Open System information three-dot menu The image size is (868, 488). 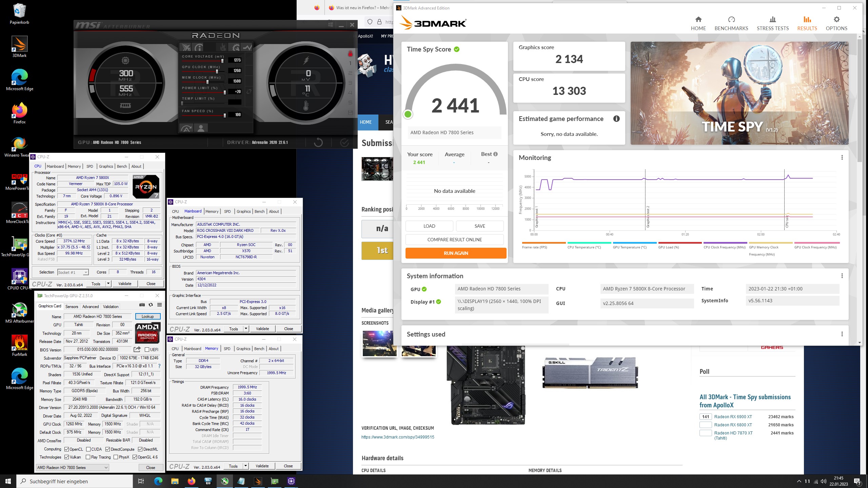tap(842, 276)
